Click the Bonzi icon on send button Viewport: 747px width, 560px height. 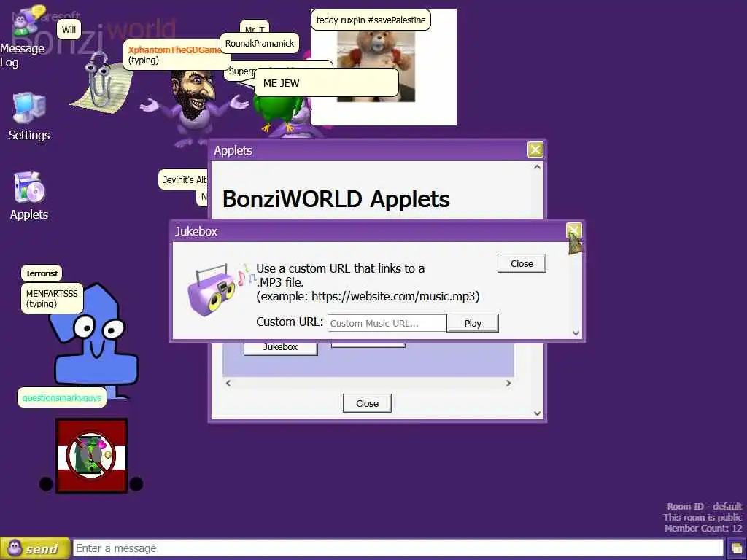(x=15, y=548)
